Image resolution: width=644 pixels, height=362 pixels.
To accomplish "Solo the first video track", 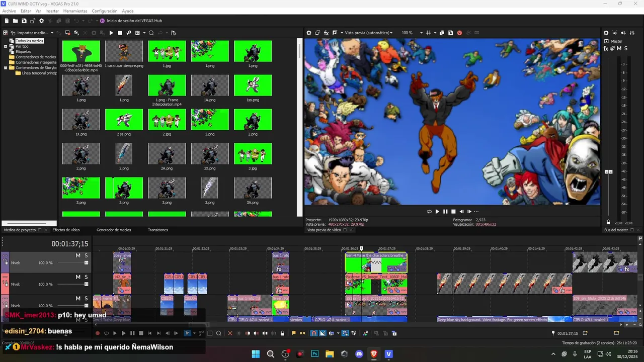I will [x=86, y=256].
